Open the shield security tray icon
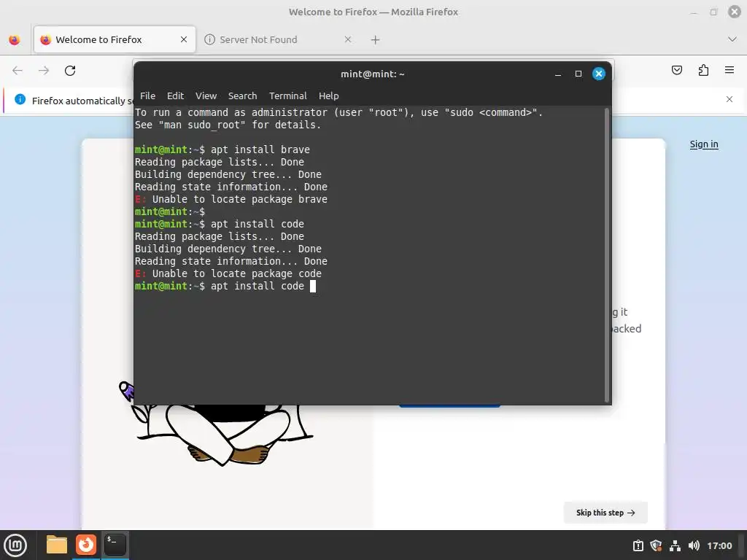Image resolution: width=747 pixels, height=560 pixels. (x=656, y=545)
